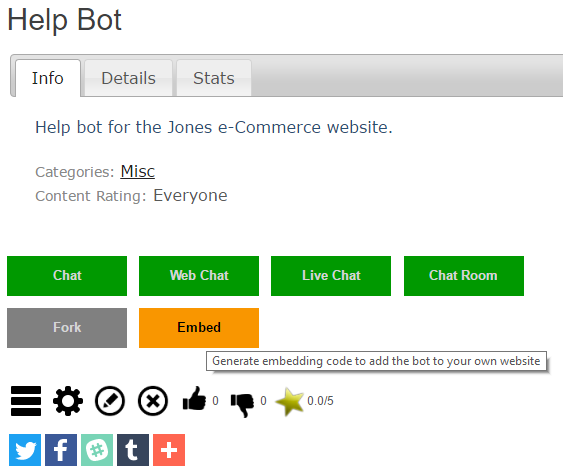Switch to the Details tab

point(129,78)
